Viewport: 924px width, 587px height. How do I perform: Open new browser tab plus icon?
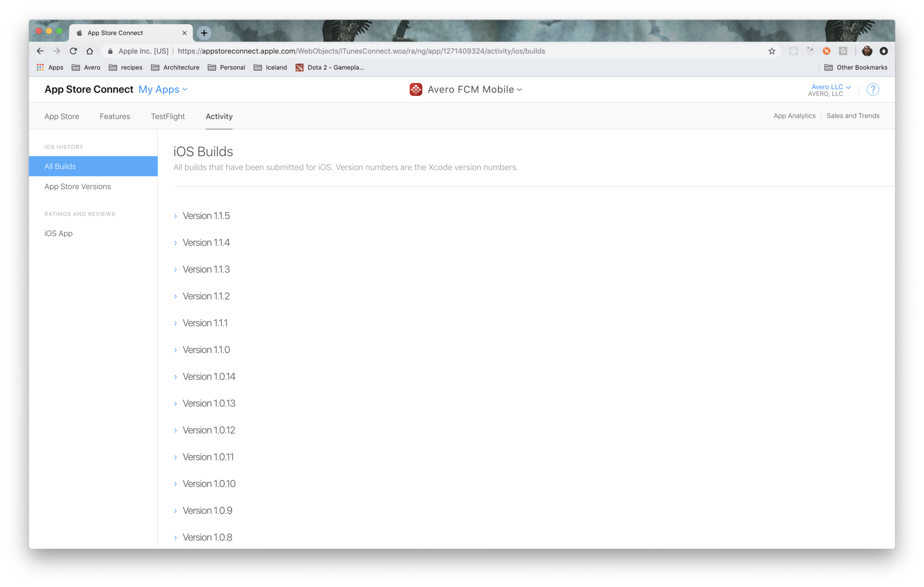tap(204, 33)
